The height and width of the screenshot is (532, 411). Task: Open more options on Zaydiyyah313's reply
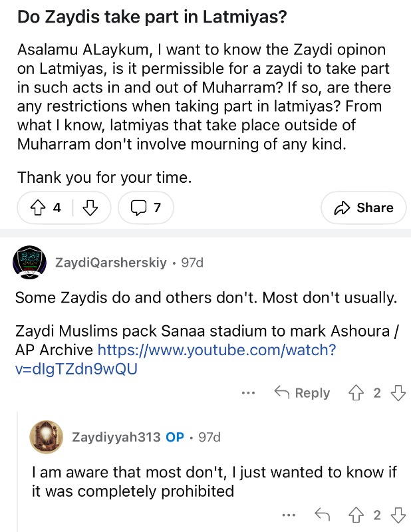(288, 515)
